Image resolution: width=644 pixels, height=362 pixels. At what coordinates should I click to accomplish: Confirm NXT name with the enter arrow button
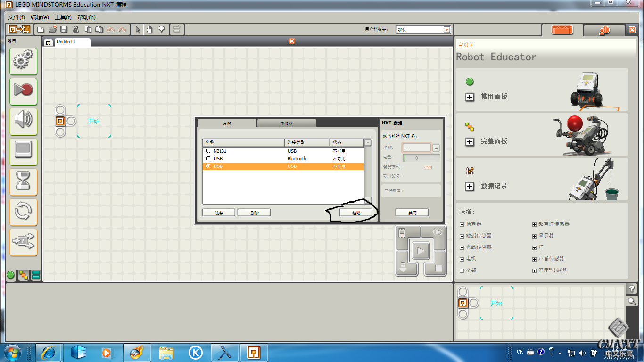point(436,148)
